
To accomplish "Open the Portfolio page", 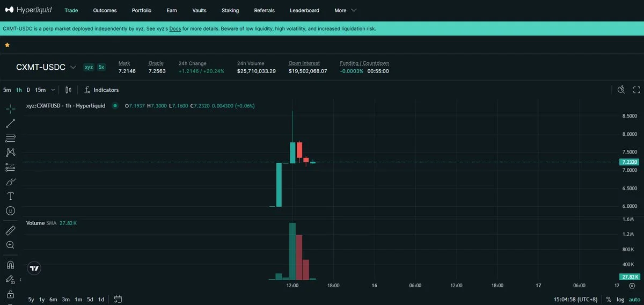I will point(142,10).
